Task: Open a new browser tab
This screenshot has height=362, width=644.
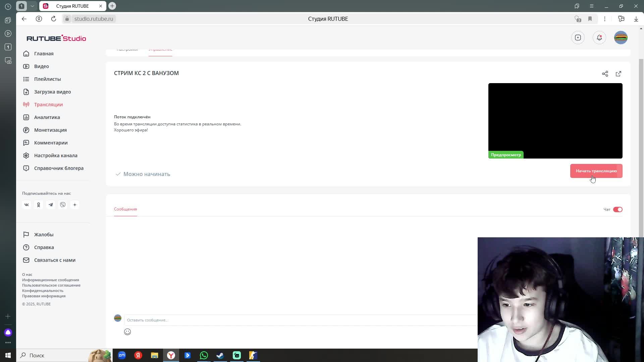Action: point(112,6)
